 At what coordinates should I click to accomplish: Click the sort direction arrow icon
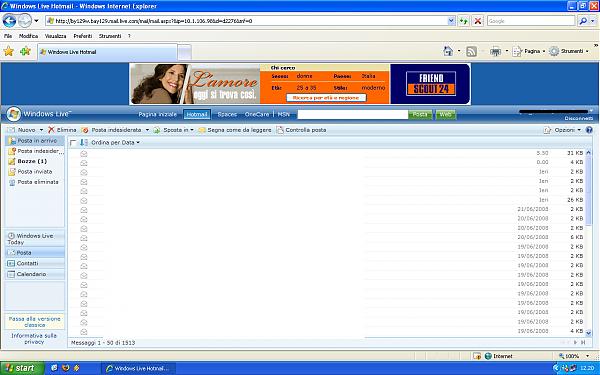click(84, 142)
